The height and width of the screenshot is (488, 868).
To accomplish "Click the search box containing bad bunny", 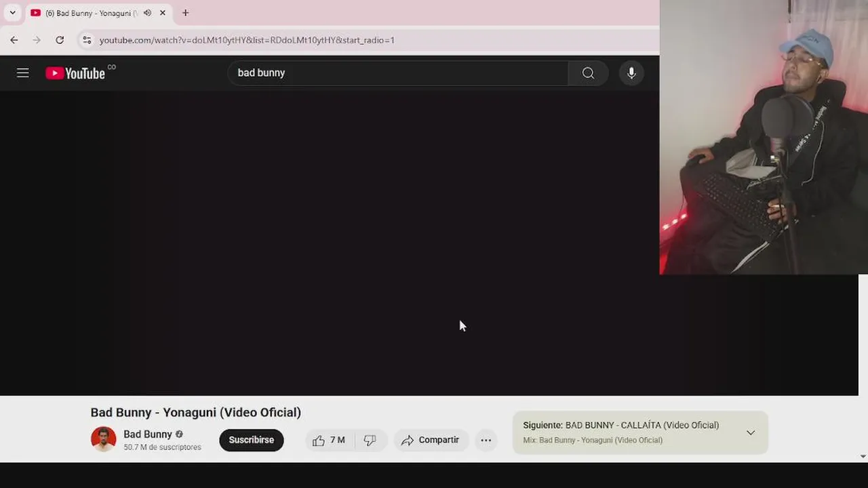I will pyautogui.click(x=397, y=73).
